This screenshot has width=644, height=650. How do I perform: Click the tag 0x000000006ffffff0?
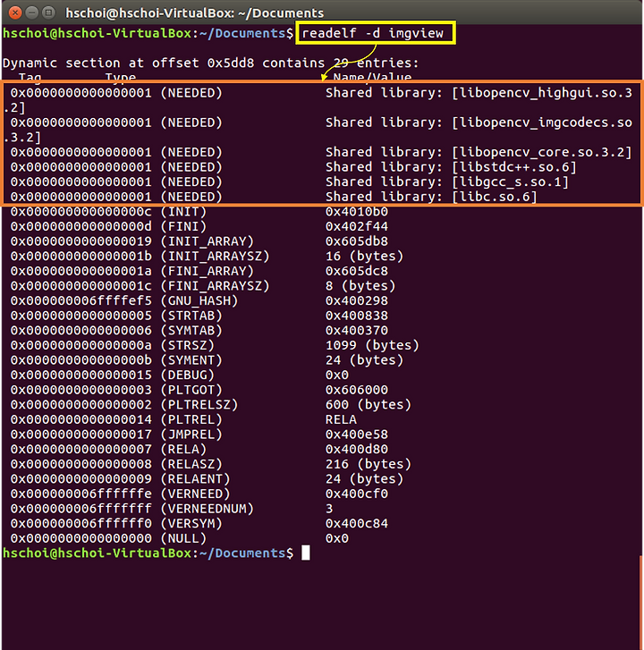click(81, 524)
